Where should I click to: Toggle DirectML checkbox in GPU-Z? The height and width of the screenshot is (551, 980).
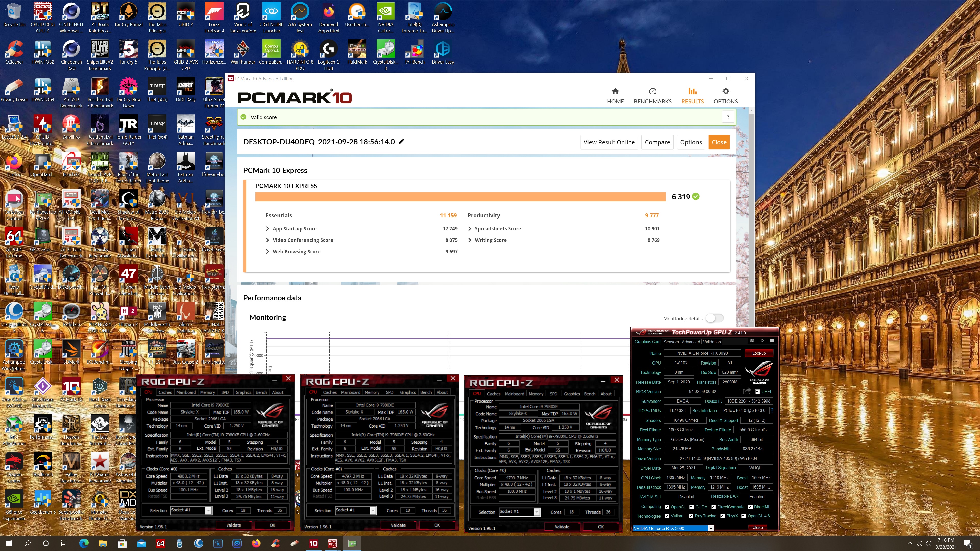tap(750, 507)
